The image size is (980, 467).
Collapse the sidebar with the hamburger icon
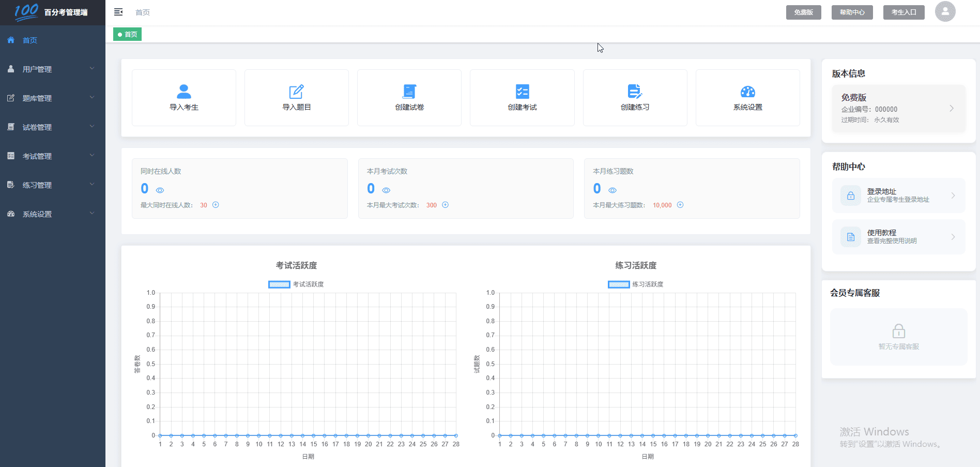pos(118,12)
